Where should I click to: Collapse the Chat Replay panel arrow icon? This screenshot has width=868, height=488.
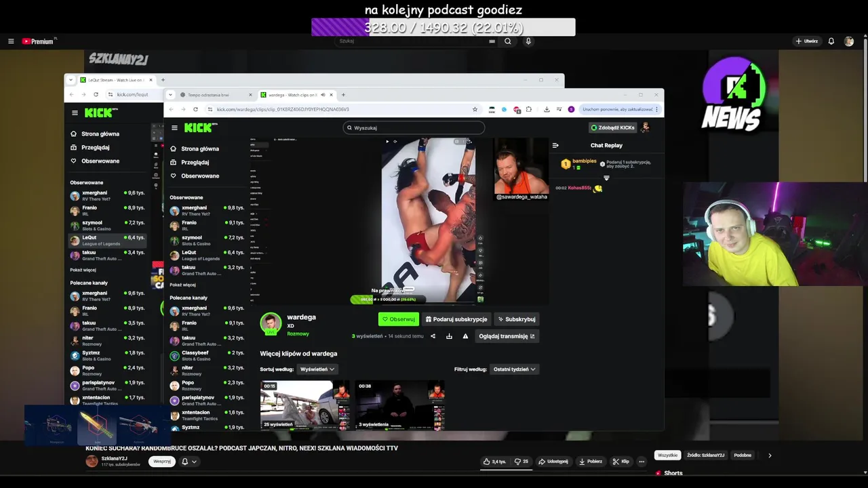(555, 145)
